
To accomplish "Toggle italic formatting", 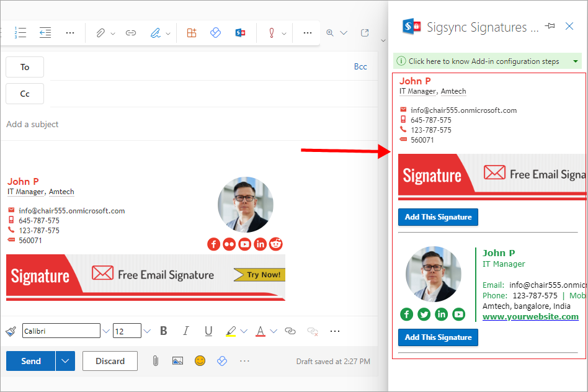I will [x=186, y=331].
